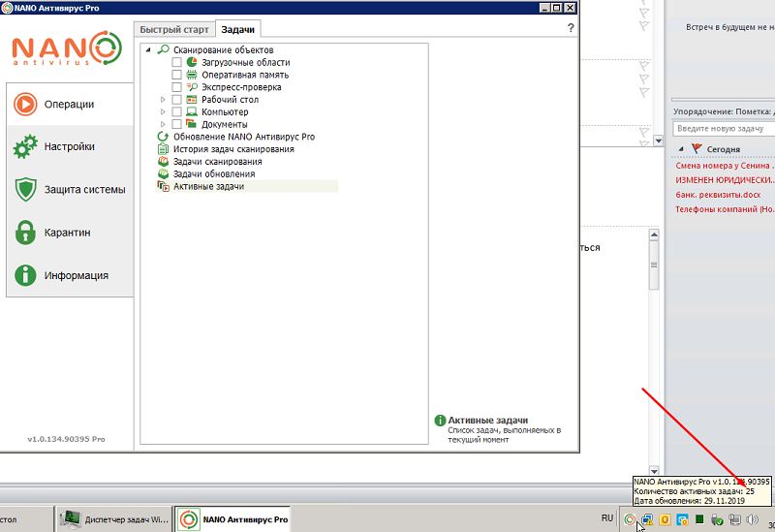Open Информация section in sidebar
This screenshot has width=775, height=532.
68,275
